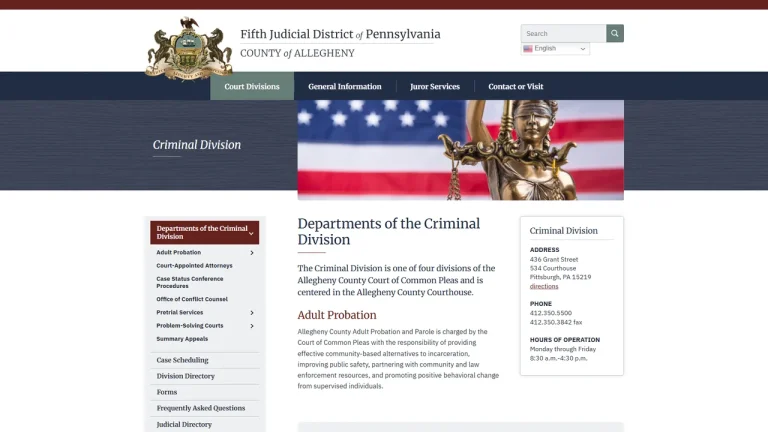Open the English language dropdown
The width and height of the screenshot is (768, 432).
[555, 48]
